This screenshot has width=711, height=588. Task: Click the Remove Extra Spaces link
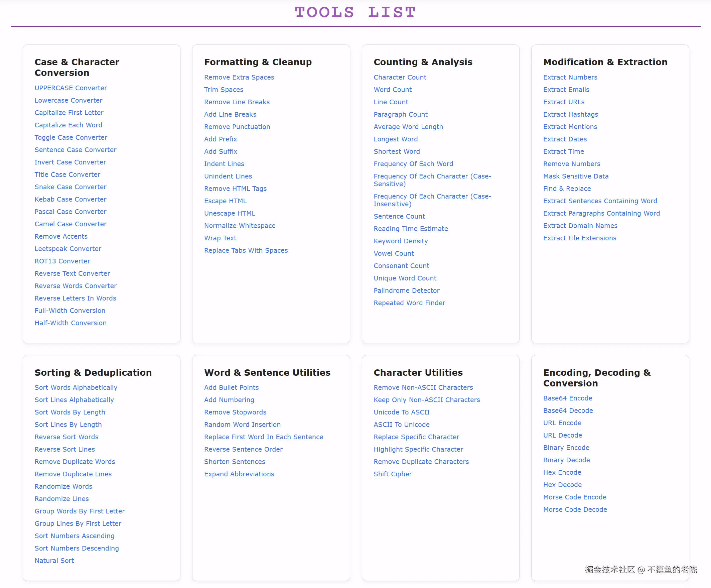click(x=239, y=77)
